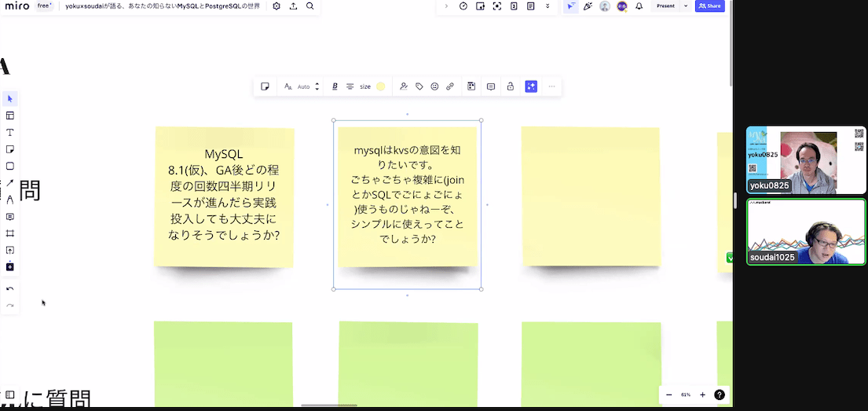
Task: Add a tag to selected sticky note
Action: pos(419,86)
